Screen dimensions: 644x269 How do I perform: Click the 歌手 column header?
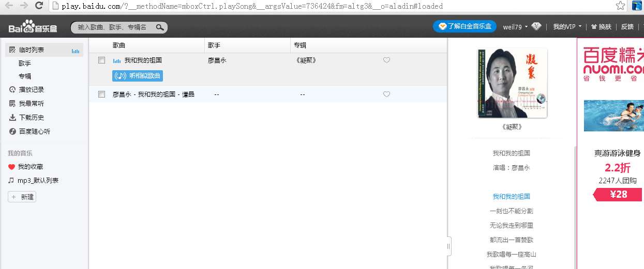(214, 45)
